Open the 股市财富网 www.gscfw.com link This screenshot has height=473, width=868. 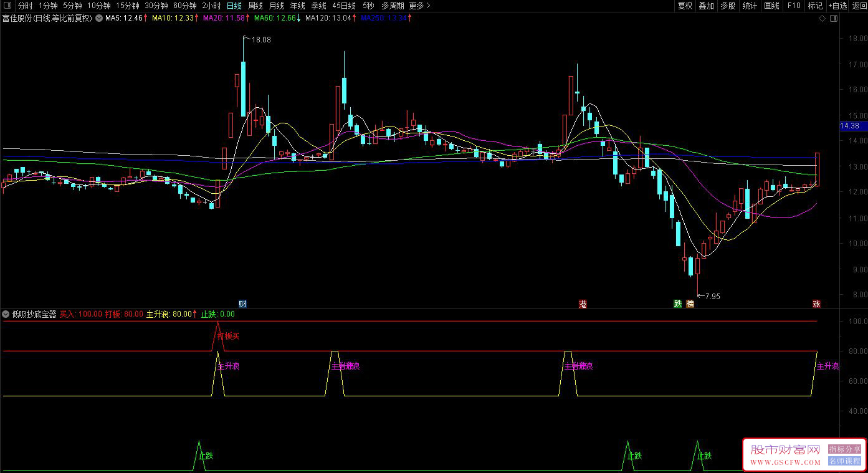coord(785,455)
